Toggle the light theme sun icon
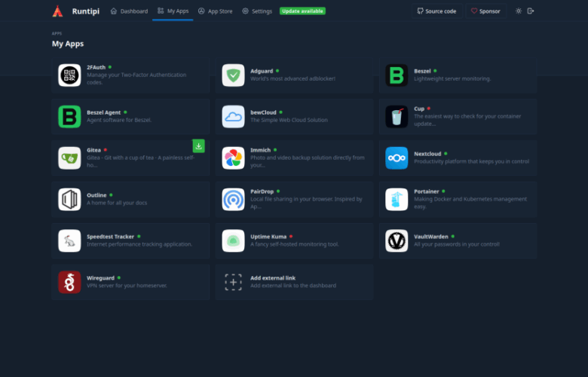The height and width of the screenshot is (377, 588). [x=518, y=11]
